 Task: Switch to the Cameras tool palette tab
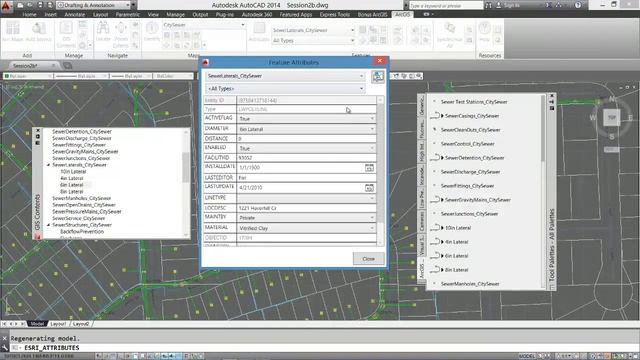(422, 221)
